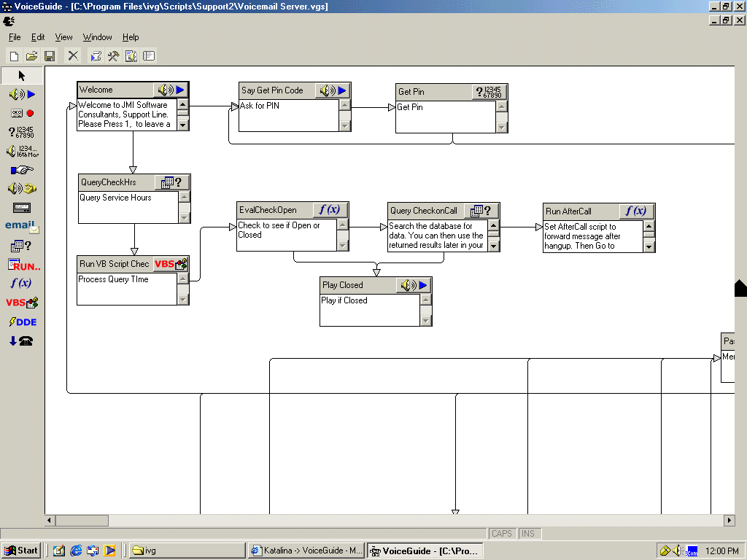Click the notebook-page toolbar icon
Screen dimensions: 747x560
(x=149, y=56)
